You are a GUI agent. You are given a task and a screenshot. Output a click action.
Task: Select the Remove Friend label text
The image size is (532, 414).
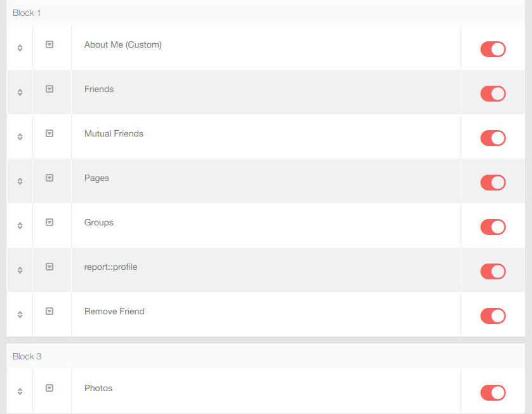pyautogui.click(x=114, y=311)
